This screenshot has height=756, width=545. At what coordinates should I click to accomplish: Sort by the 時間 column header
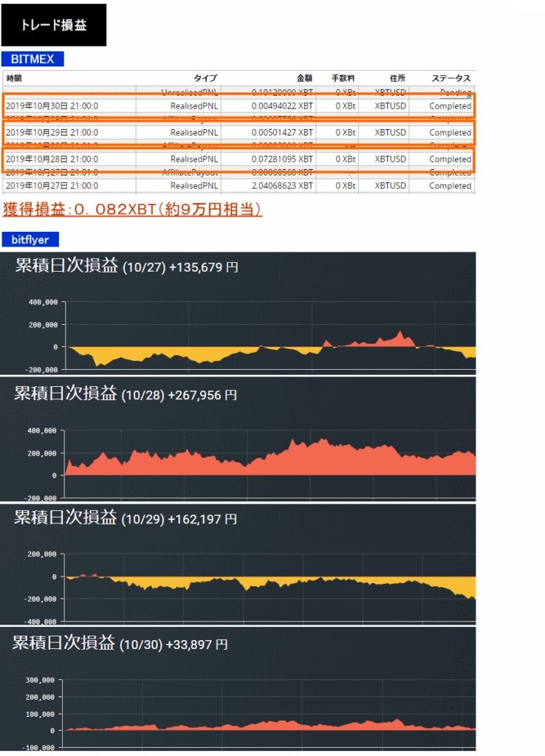tap(14, 78)
